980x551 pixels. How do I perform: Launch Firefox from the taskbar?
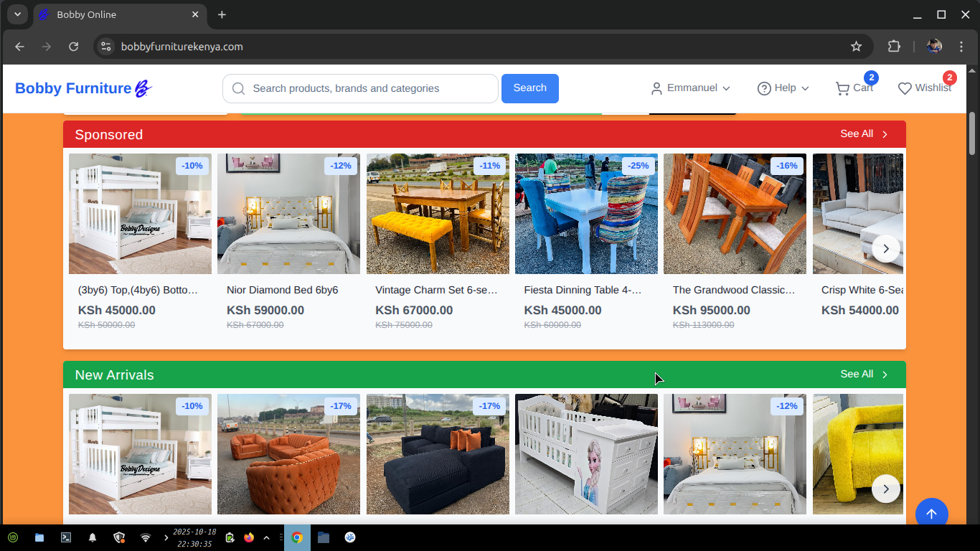(248, 537)
